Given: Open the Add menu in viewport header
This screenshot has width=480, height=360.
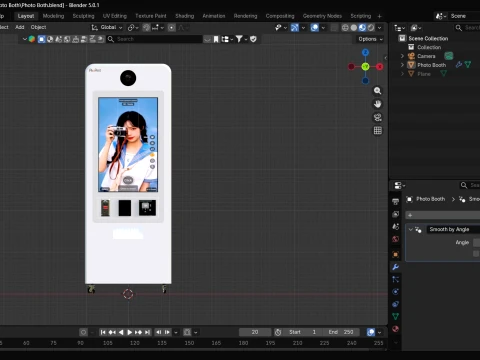Looking at the screenshot, I should (x=20, y=27).
